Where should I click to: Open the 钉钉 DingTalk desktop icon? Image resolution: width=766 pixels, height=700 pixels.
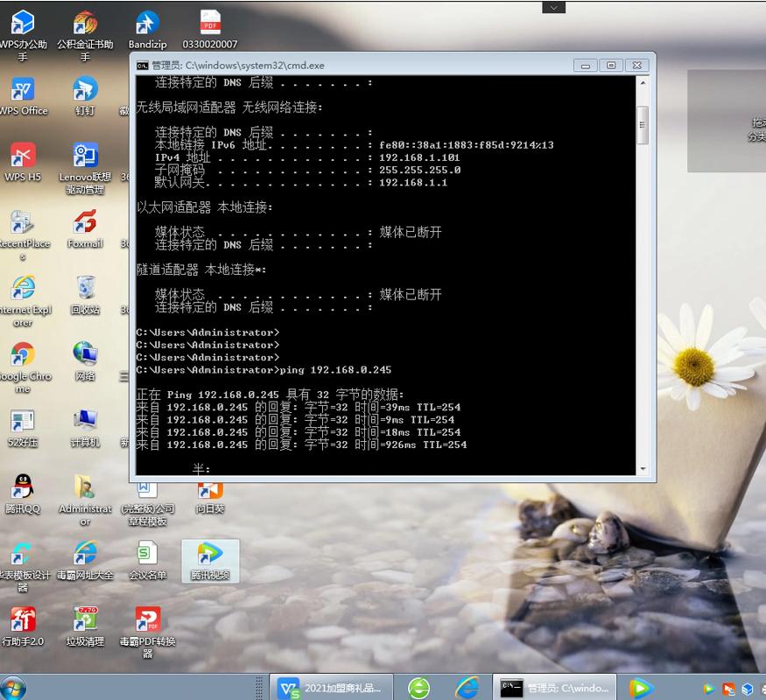click(x=85, y=91)
